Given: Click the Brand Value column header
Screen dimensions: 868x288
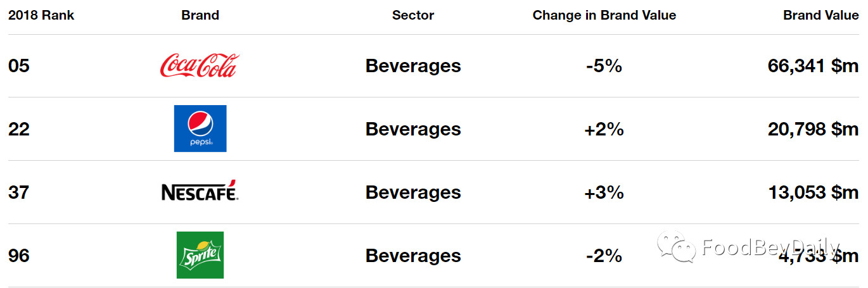Looking at the screenshot, I should [x=821, y=15].
